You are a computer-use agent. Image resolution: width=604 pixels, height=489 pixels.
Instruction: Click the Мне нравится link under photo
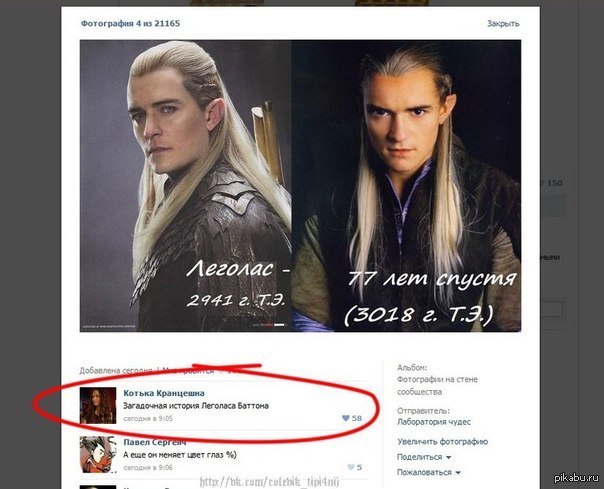pos(188,371)
